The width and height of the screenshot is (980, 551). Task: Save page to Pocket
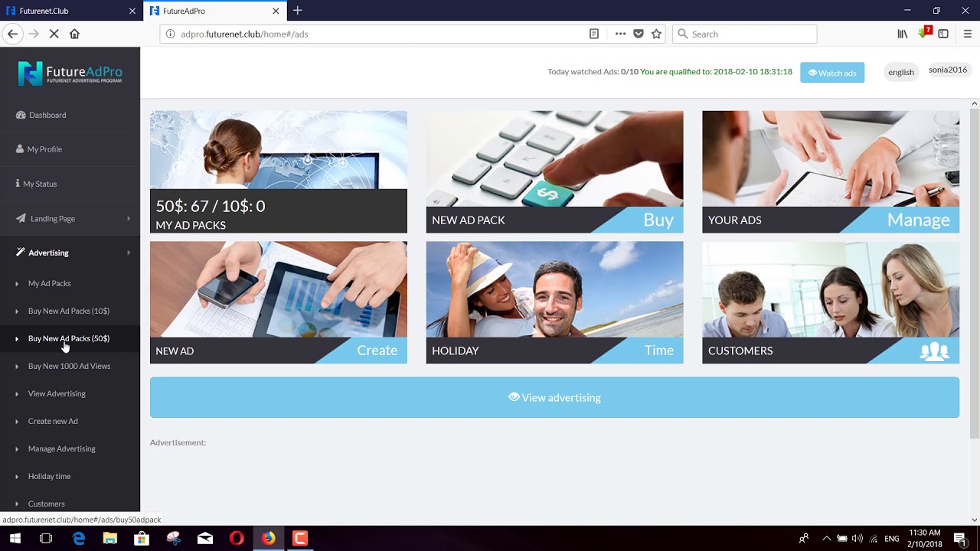639,34
